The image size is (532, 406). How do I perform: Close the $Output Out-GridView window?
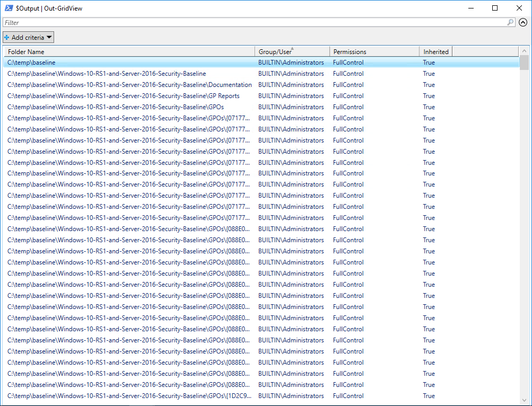tap(519, 8)
